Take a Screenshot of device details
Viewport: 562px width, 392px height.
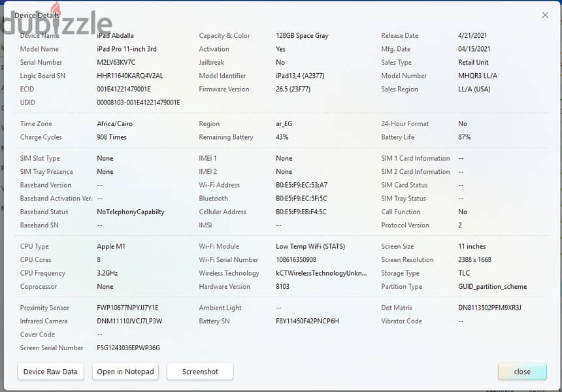coord(200,372)
